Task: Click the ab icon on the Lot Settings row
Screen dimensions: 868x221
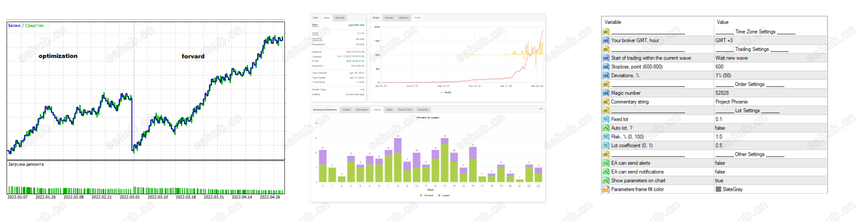Action: (605, 110)
